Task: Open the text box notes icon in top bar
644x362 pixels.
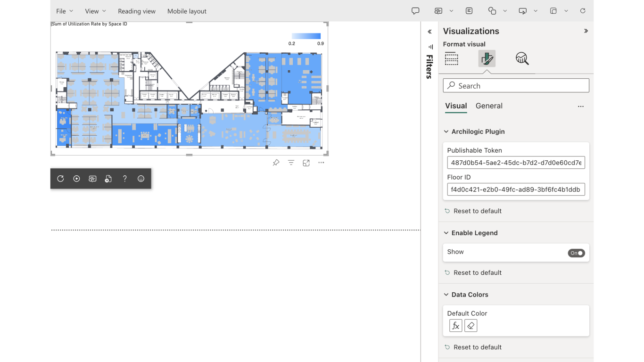Action: click(x=469, y=11)
